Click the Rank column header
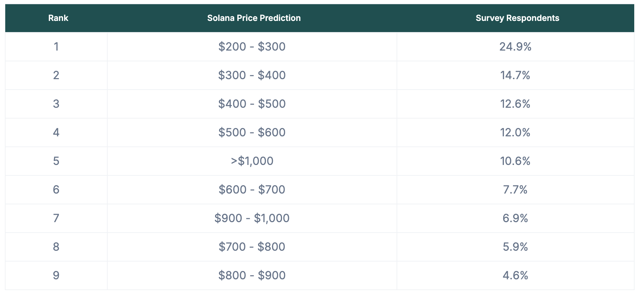The image size is (644, 295). tap(58, 18)
